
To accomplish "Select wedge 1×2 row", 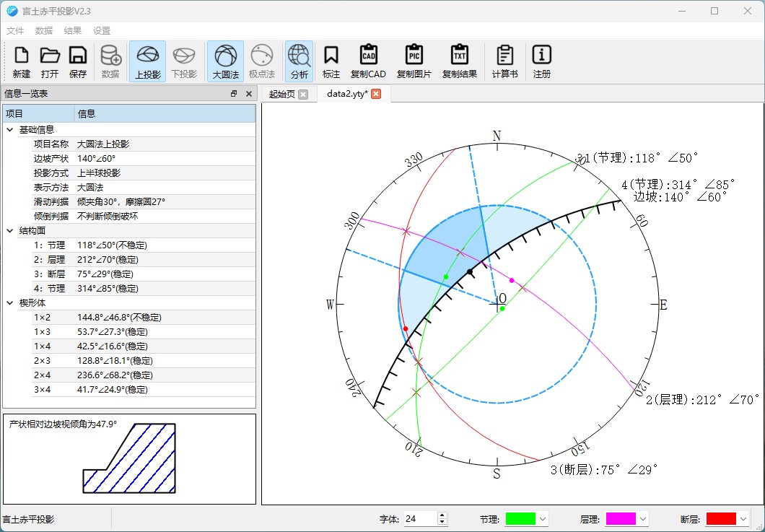I will pyautogui.click(x=144, y=318).
